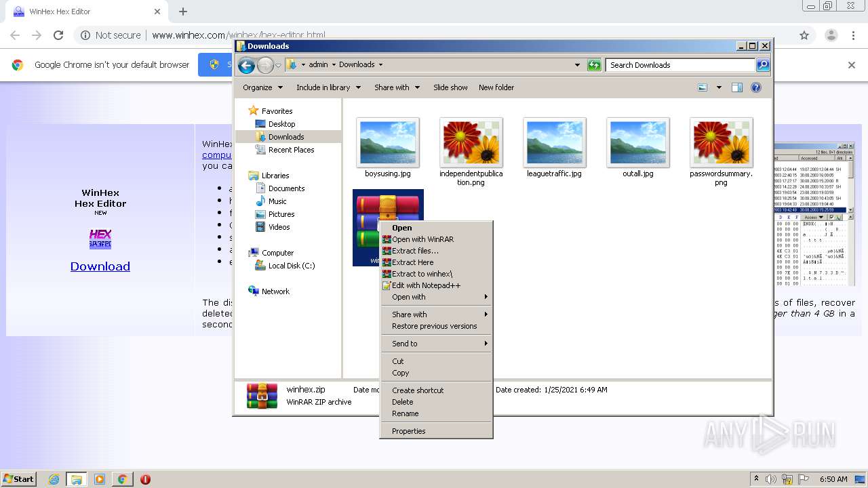Toggle the preview pane icon

coord(737,87)
